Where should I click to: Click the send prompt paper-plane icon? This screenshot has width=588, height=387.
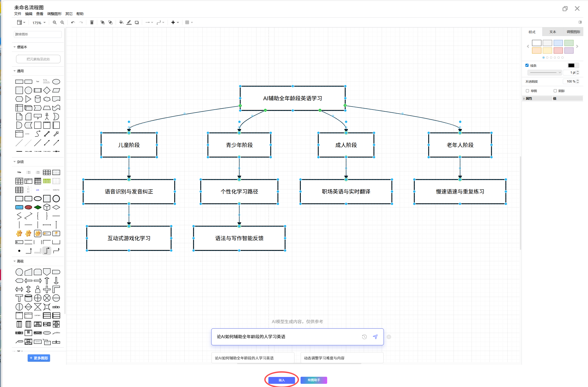[375, 337]
